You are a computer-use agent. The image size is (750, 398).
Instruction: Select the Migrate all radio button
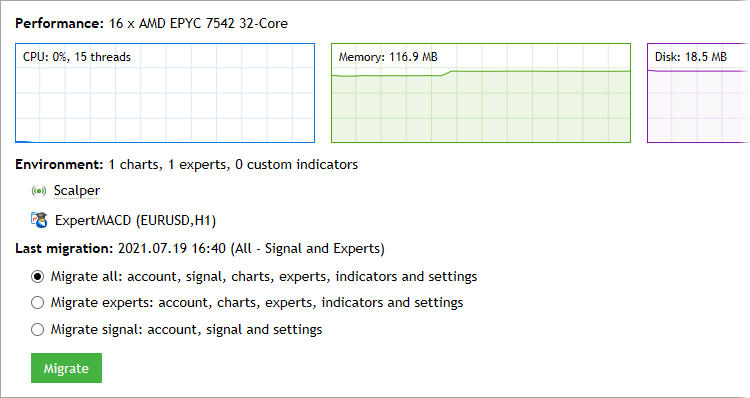click(37, 276)
